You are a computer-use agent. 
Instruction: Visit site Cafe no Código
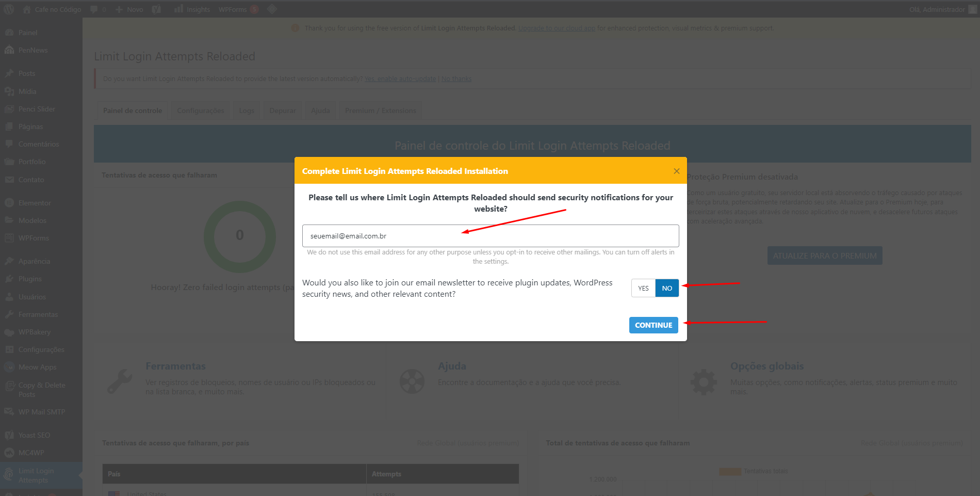coord(52,9)
